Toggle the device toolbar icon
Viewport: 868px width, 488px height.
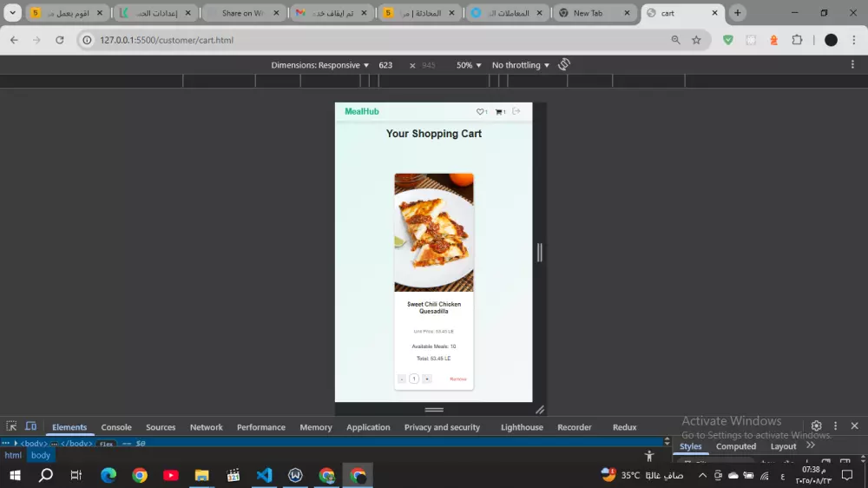[31, 426]
